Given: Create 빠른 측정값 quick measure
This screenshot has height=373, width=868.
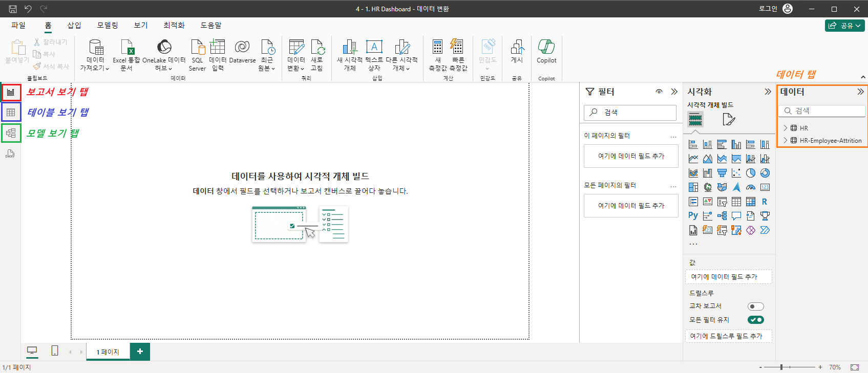Looking at the screenshot, I should point(458,55).
